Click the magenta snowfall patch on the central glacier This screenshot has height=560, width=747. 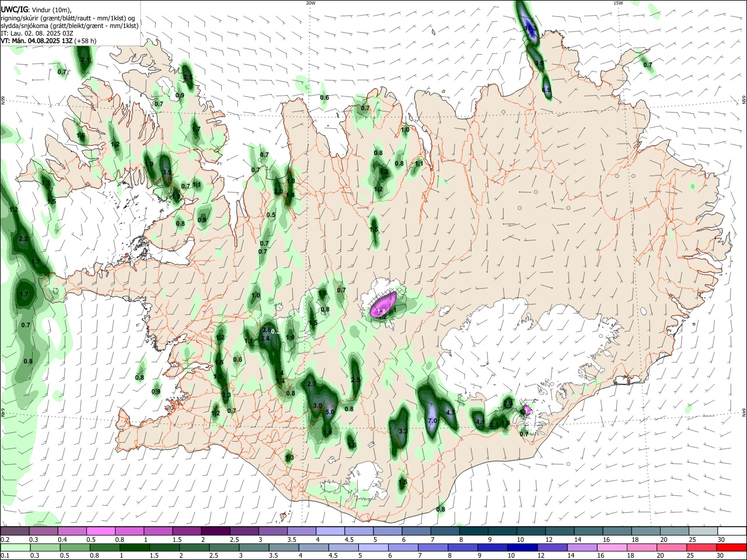coord(384,304)
